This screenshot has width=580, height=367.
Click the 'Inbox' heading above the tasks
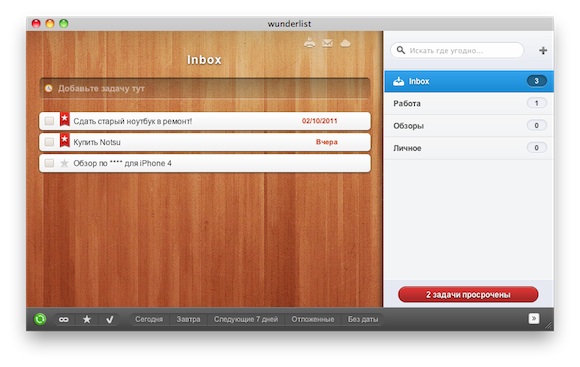coord(204,60)
